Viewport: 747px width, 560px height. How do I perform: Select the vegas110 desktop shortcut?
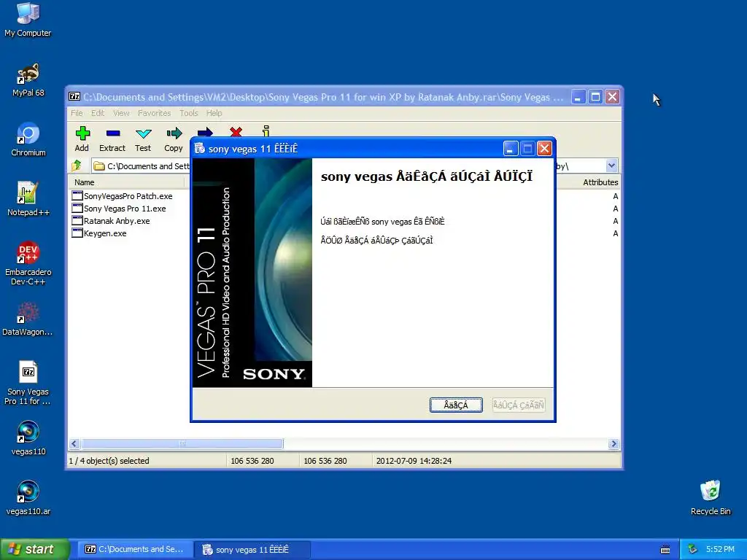tap(28, 438)
